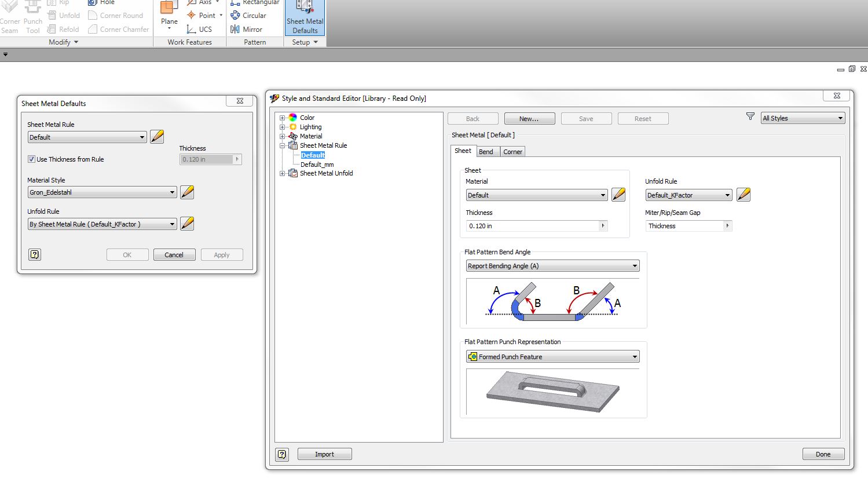Start the Circular pattern tool
This screenshot has height=493, width=868.
click(248, 15)
